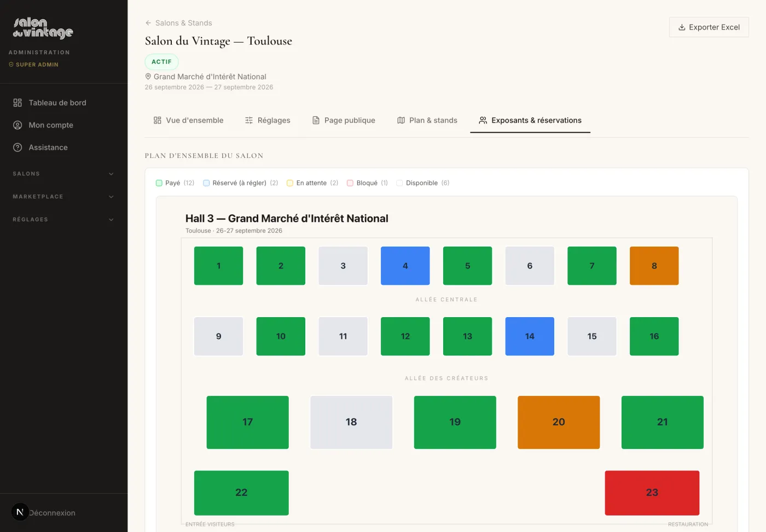Toggle the En attente legend filter
The height and width of the screenshot is (532, 766).
[312, 183]
